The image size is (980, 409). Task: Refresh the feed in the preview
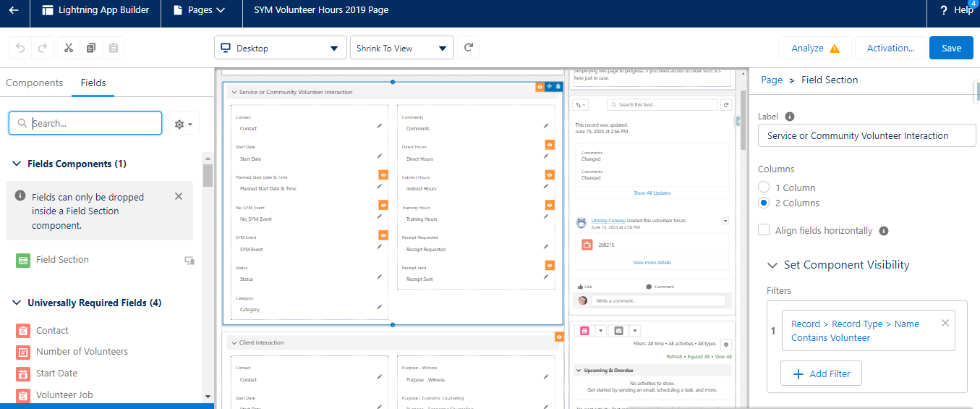tap(726, 105)
